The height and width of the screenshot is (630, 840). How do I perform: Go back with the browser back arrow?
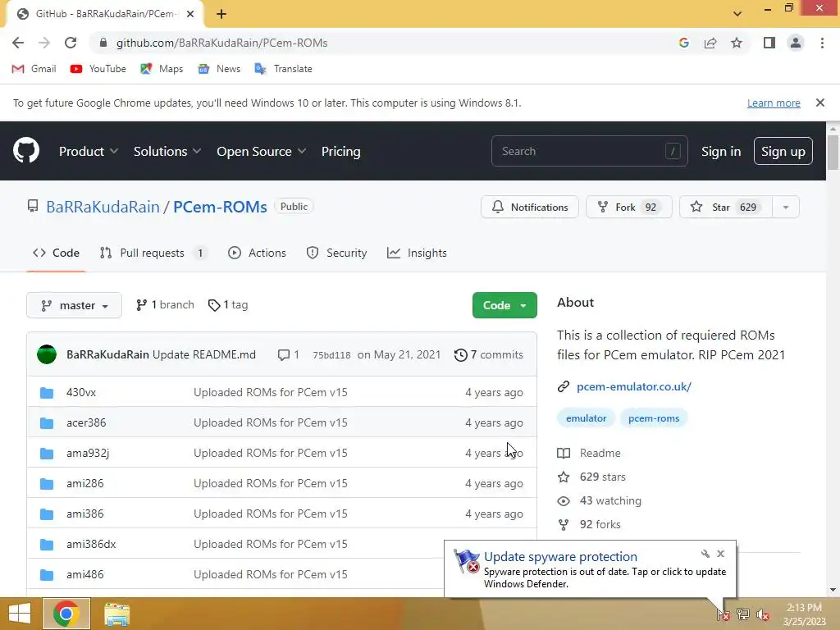[x=18, y=43]
